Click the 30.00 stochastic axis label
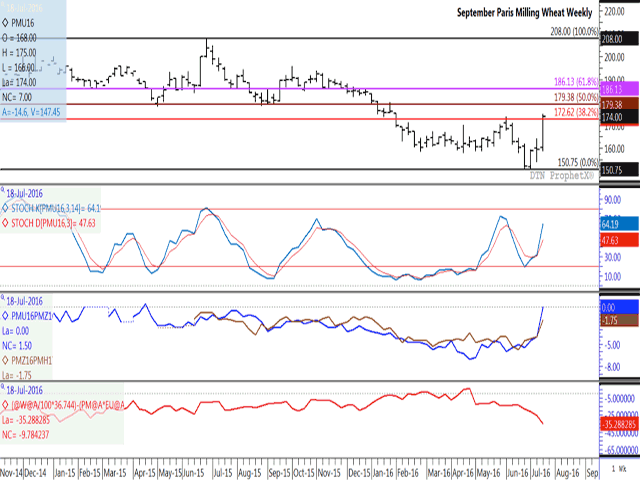Image resolution: width=640 pixels, height=480 pixels. point(612,257)
